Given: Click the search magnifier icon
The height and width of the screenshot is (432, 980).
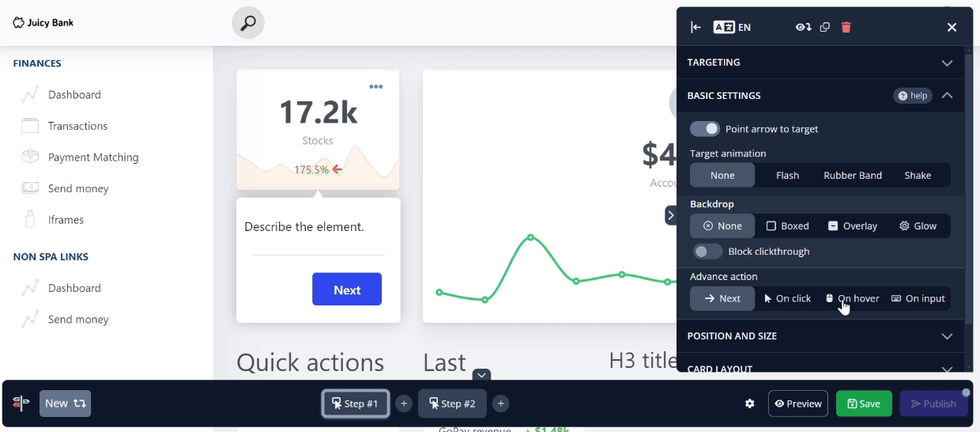Looking at the screenshot, I should tap(248, 23).
